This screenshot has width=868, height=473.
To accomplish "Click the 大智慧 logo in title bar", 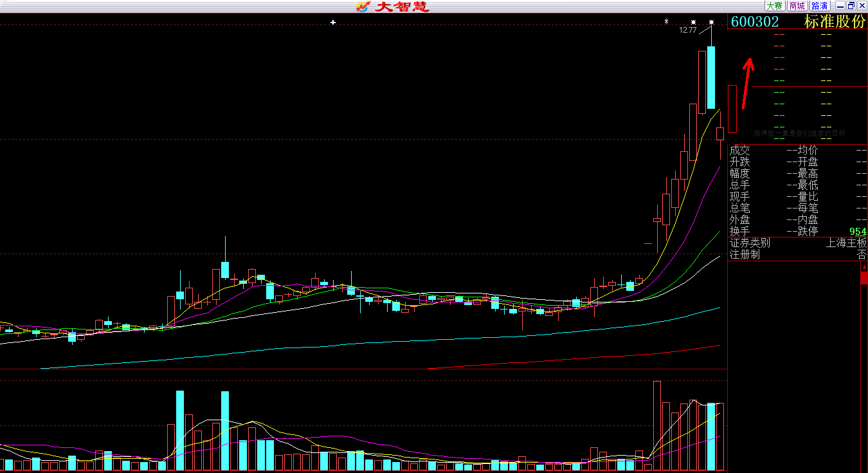I will coord(393,6).
